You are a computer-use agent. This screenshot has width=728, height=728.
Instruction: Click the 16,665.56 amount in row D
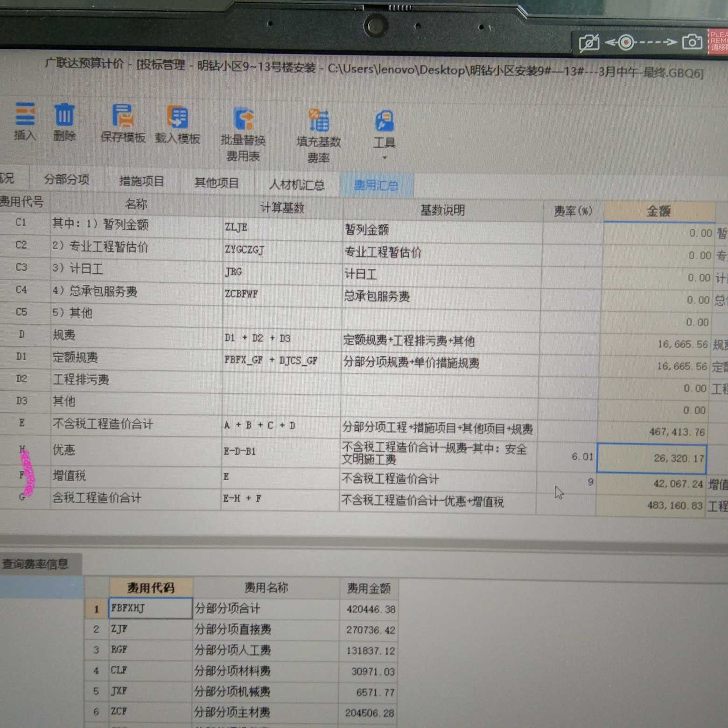[655, 344]
